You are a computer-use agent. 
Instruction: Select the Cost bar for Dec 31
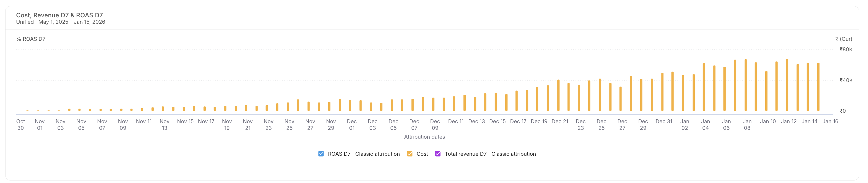662,92
